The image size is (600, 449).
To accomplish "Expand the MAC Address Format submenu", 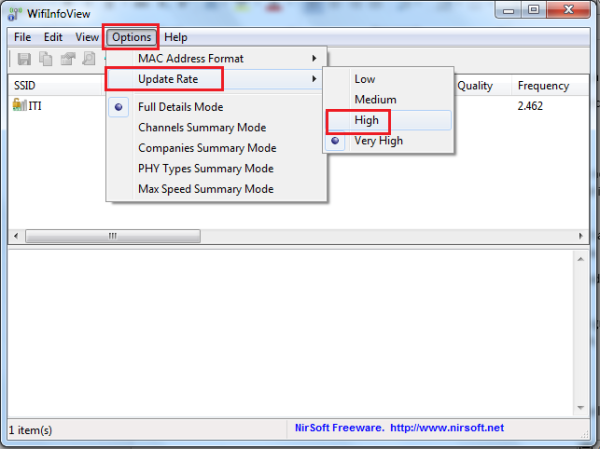I will point(217,58).
